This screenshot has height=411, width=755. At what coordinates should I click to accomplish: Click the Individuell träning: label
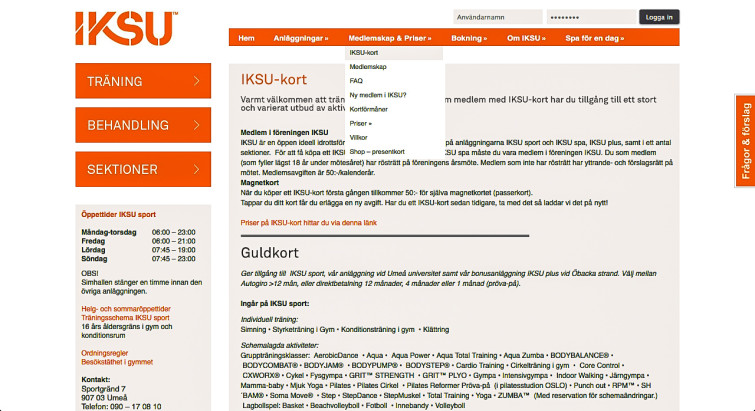(269, 320)
